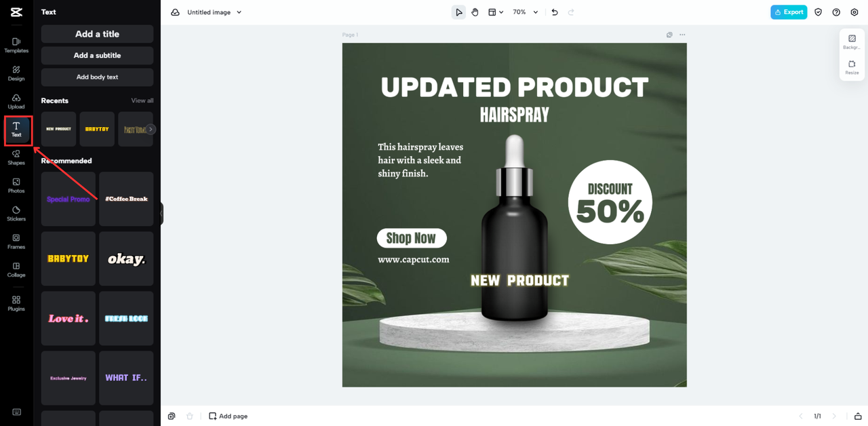Image resolution: width=868 pixels, height=426 pixels.
Task: Apply okay. text preset
Action: pos(126,258)
